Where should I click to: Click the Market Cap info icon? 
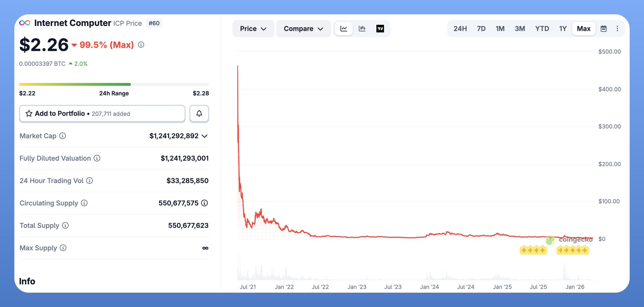[63, 136]
